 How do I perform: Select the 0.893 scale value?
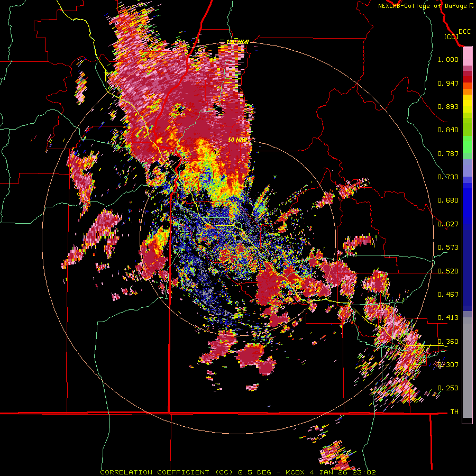(x=448, y=106)
